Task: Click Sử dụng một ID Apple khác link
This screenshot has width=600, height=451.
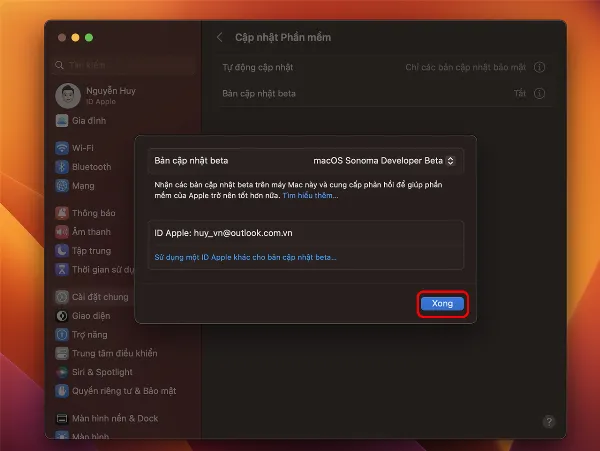Action: [245, 257]
